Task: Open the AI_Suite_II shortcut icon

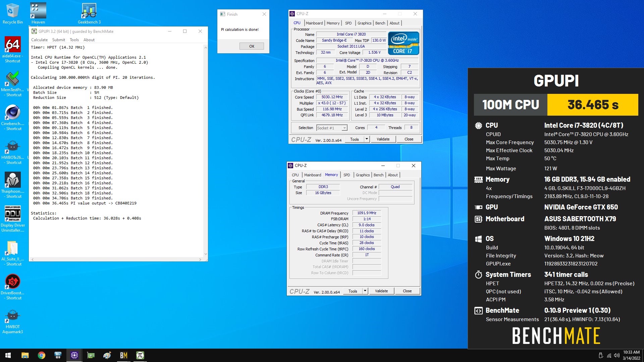Action: tap(13, 253)
